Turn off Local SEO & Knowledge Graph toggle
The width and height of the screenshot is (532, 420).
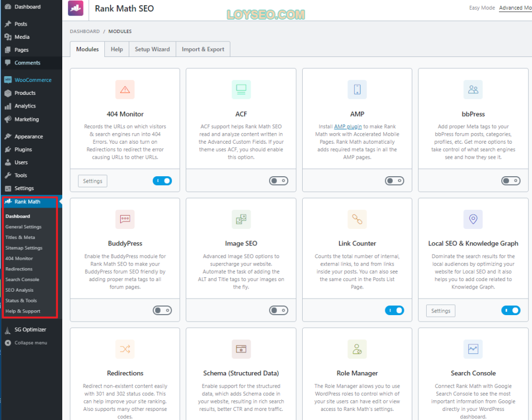[511, 310]
